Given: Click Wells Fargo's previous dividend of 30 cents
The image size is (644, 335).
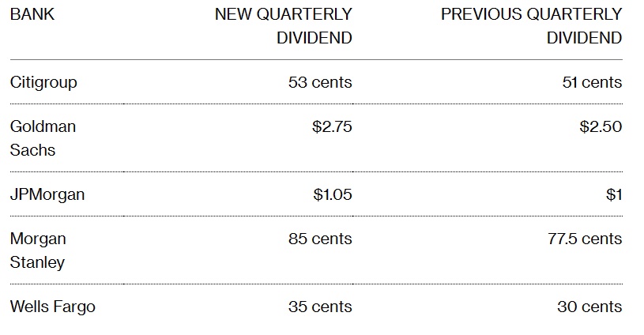Looking at the screenshot, I should 589,307.
